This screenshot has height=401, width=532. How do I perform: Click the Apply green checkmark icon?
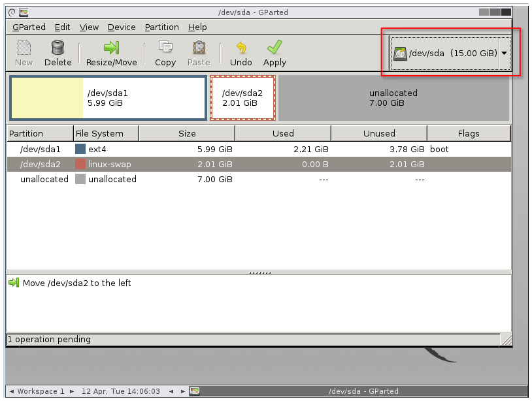[274, 47]
